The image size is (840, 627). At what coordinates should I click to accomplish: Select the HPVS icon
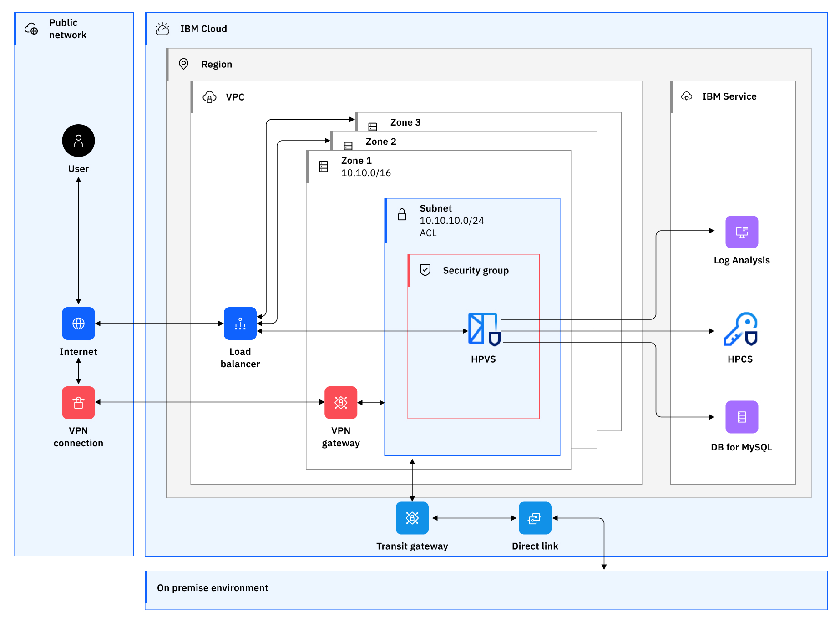click(x=484, y=329)
